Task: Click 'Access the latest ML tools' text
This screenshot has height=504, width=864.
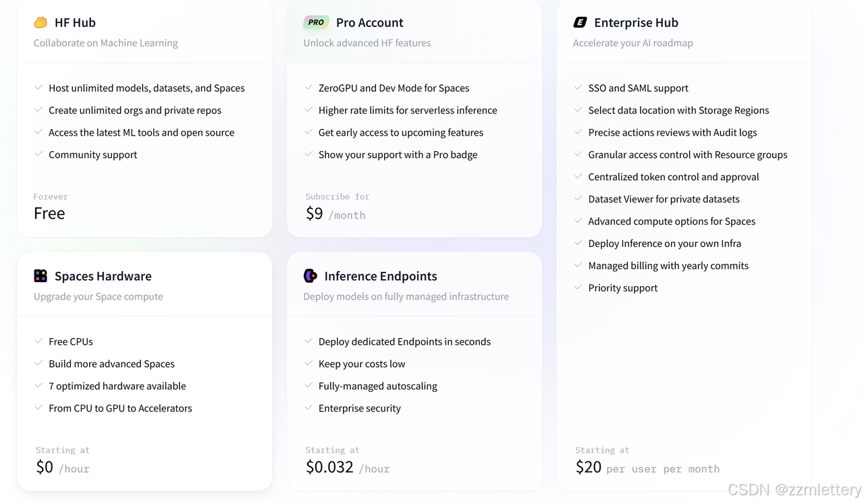Action: (x=142, y=132)
